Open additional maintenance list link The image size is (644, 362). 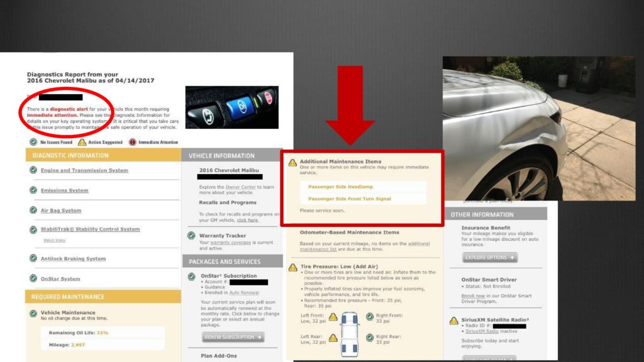pos(365,246)
